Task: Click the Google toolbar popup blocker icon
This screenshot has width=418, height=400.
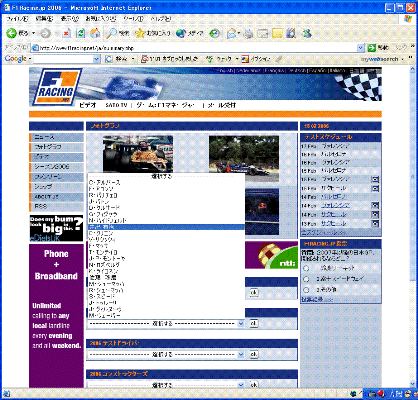Action: tap(145, 59)
